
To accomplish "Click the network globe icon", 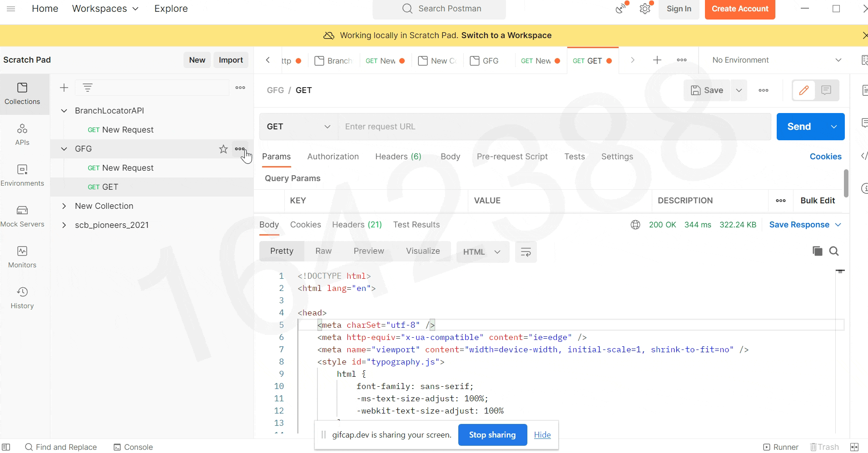I will click(x=635, y=225).
